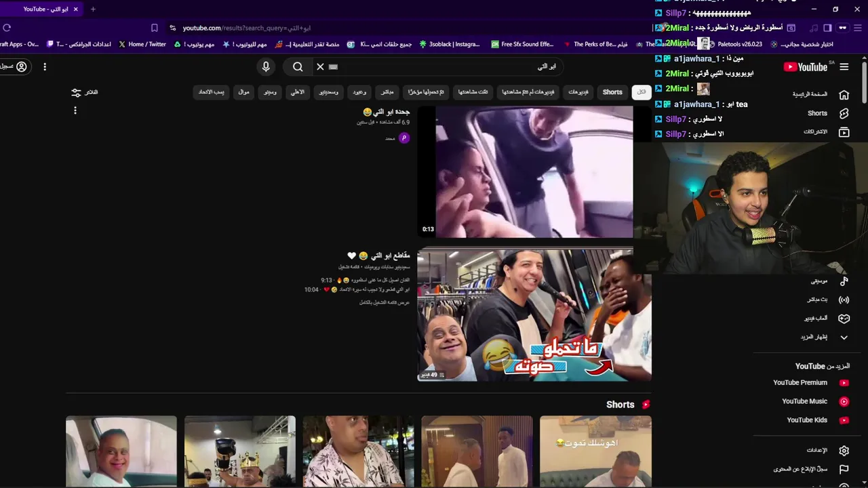The height and width of the screenshot is (488, 868).
Task: Open settings three-dot menu beside sign-in
Action: tap(45, 66)
